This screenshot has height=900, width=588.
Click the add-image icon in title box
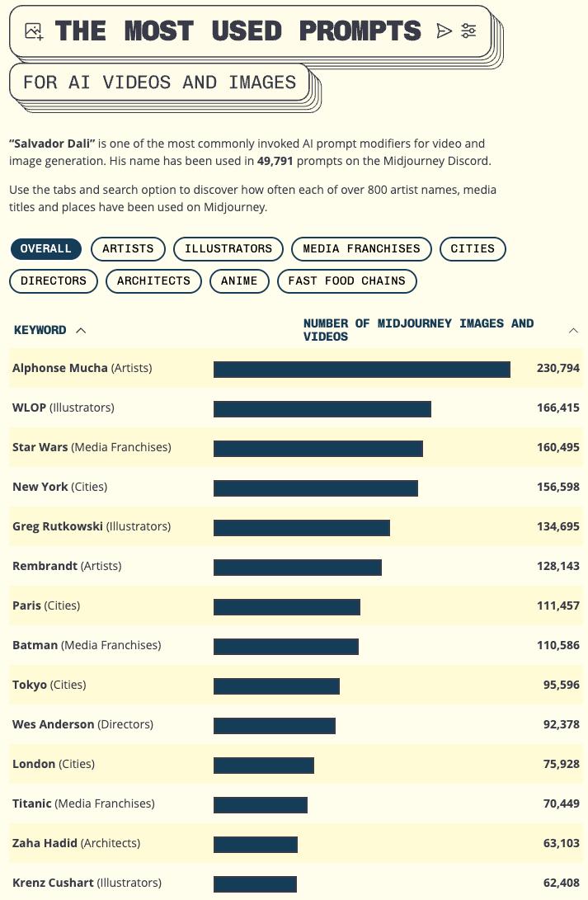[34, 31]
